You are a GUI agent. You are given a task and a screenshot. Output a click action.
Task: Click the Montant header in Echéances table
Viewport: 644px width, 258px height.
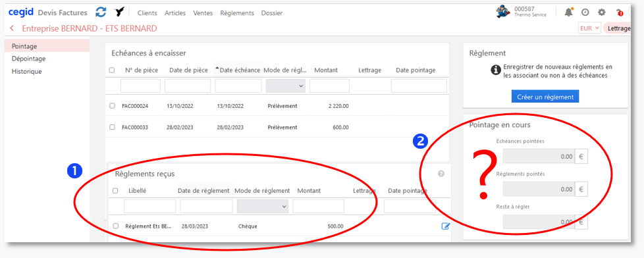coord(326,70)
